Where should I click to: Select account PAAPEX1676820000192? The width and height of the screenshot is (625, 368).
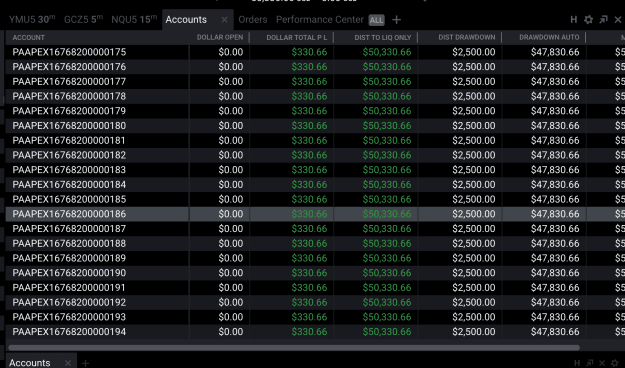(69, 303)
